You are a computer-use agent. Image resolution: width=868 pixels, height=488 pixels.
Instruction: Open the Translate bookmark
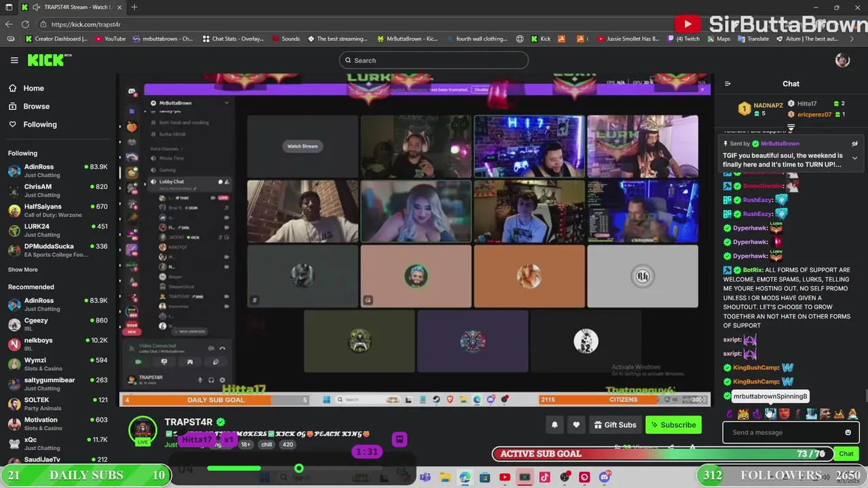[x=753, y=39]
